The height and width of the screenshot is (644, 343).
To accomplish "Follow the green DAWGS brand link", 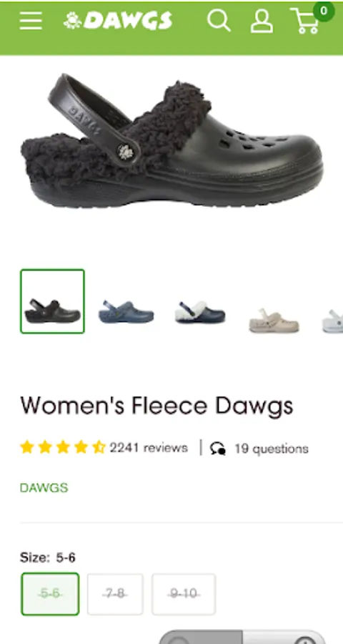I will 44,488.
